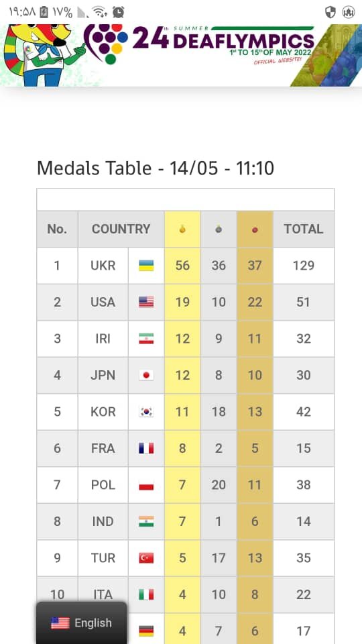Open the English language selector
The width and height of the screenshot is (362, 644).
81,623
